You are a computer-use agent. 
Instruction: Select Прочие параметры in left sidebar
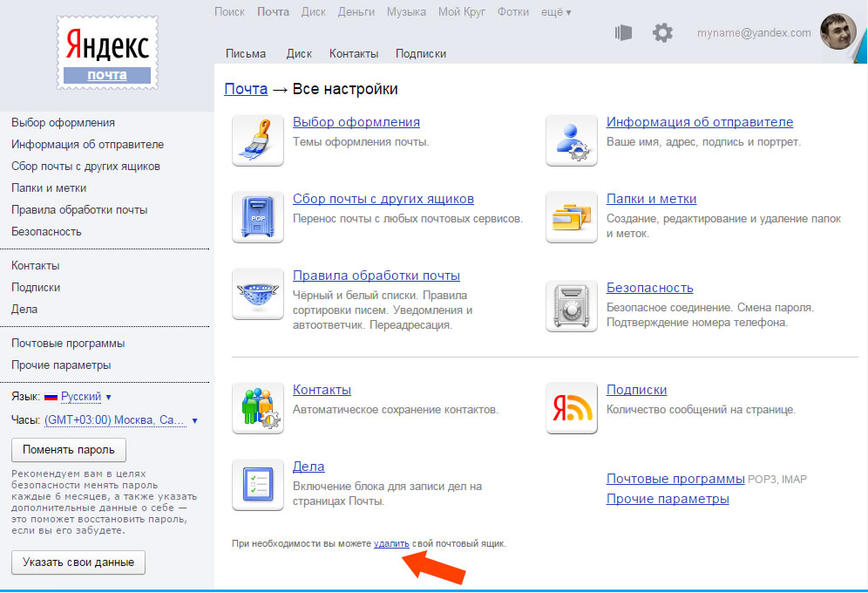pos(61,365)
